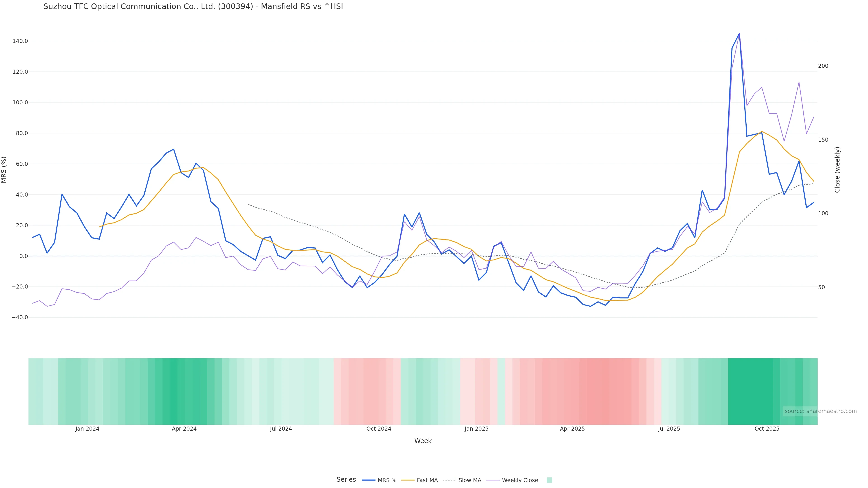Click the Jan 2024 x-axis tick label

(87, 429)
